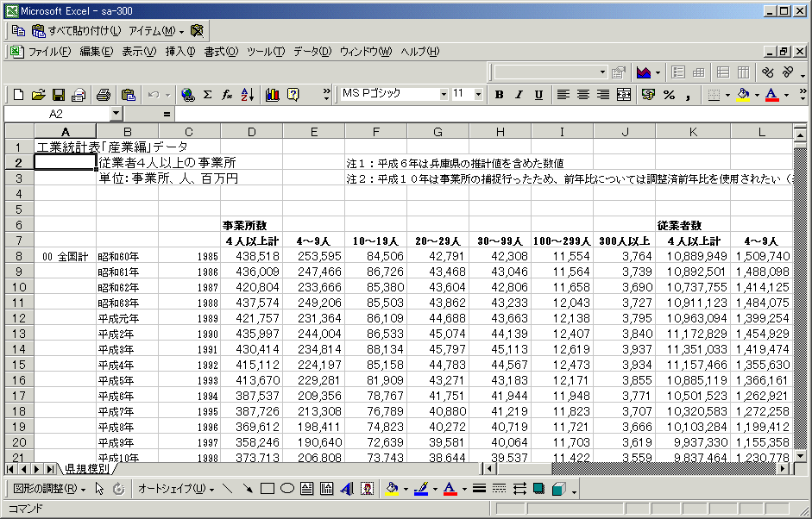Image resolution: width=812 pixels, height=519 pixels.
Task: Expand the font color dropdown in formatting toolbar
Action: point(786,95)
